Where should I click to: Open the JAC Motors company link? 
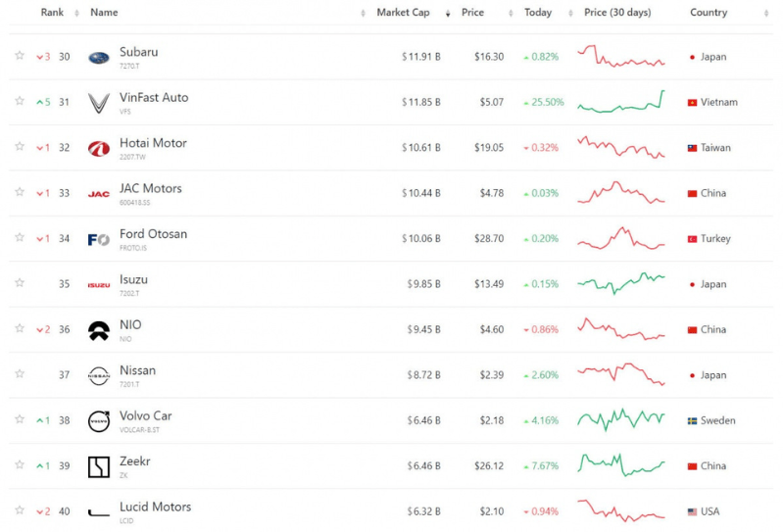150,188
